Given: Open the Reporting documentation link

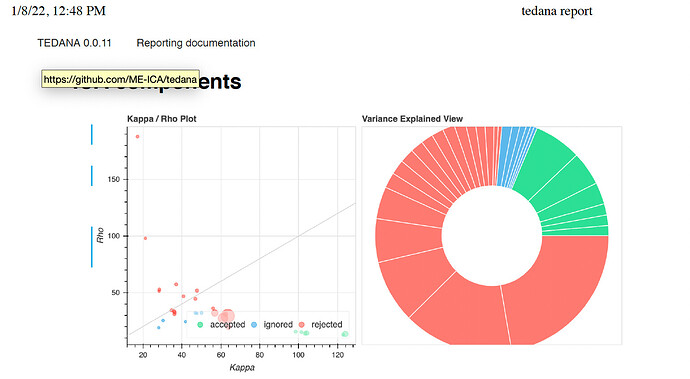Looking at the screenshot, I should 196,43.
